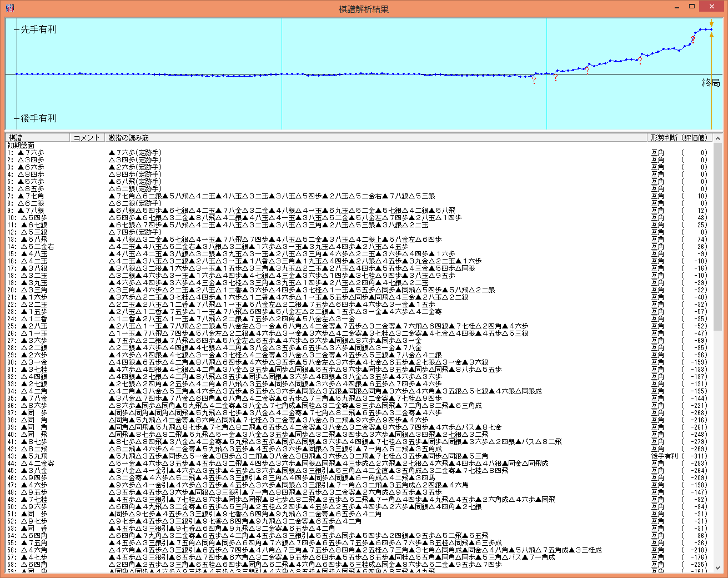Screen dimensions: 728x578
Task: Click the orange up-arrow marker at game end
Action: pyautogui.click(x=711, y=35)
